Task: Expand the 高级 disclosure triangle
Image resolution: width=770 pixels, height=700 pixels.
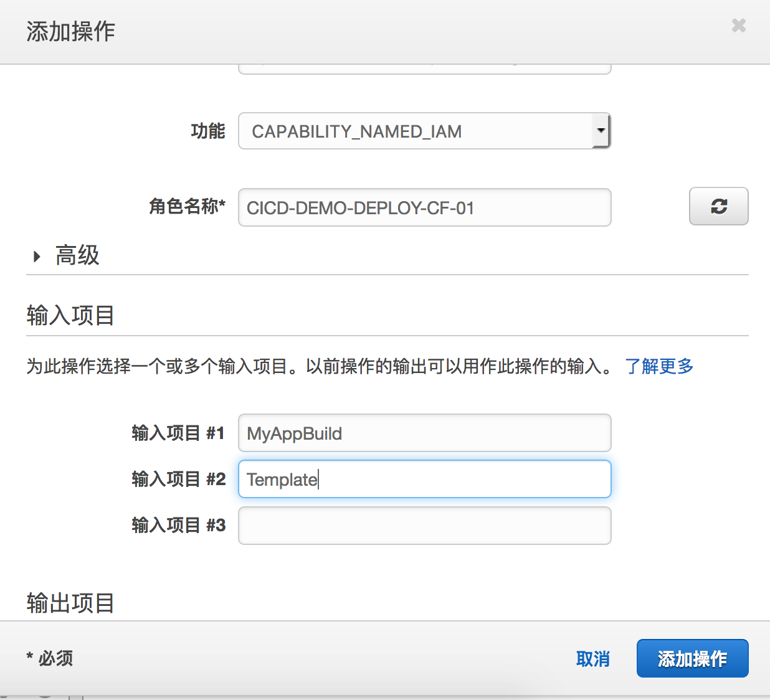Action: 37,256
